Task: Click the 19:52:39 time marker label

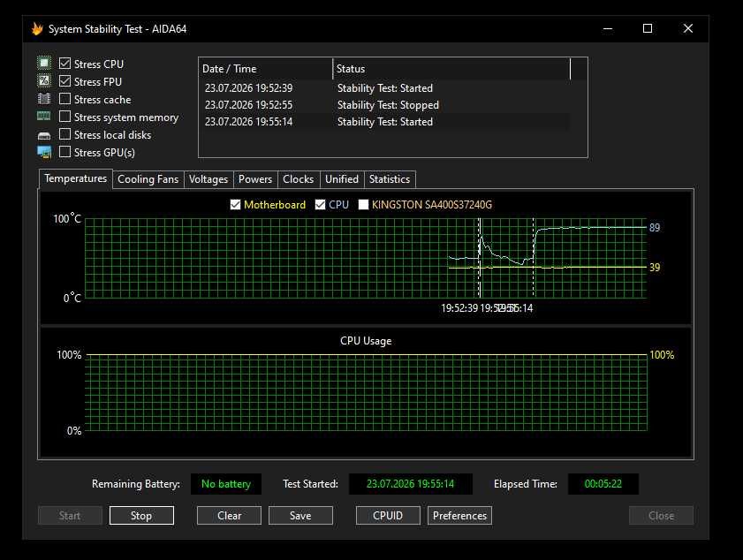Action: coord(459,308)
